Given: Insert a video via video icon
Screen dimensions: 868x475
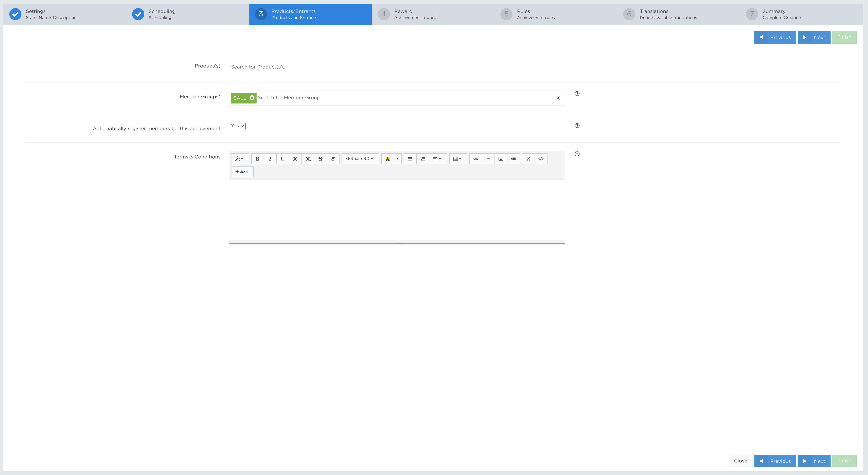Looking at the screenshot, I should point(513,158).
